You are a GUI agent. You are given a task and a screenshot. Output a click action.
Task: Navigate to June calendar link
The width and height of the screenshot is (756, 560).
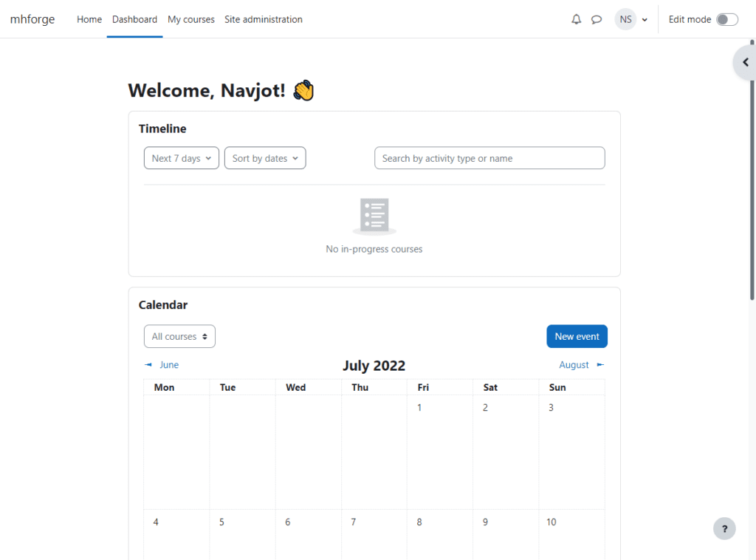169,365
